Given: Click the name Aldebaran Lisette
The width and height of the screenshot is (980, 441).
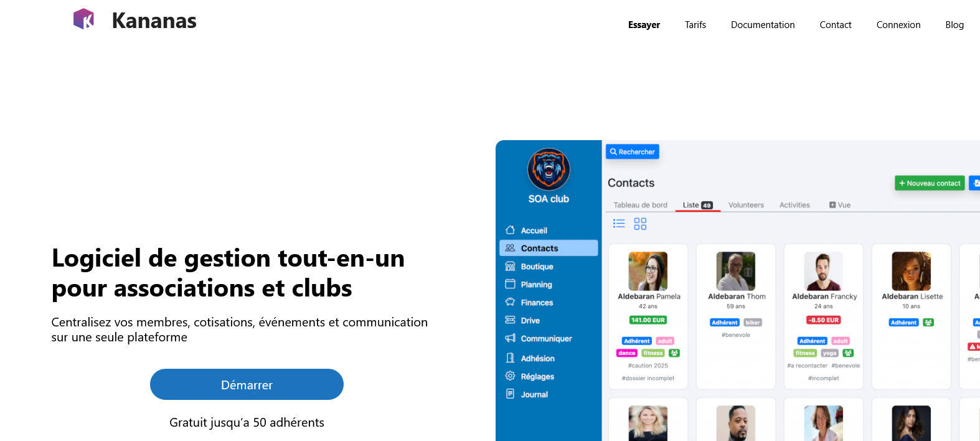Looking at the screenshot, I should [912, 296].
